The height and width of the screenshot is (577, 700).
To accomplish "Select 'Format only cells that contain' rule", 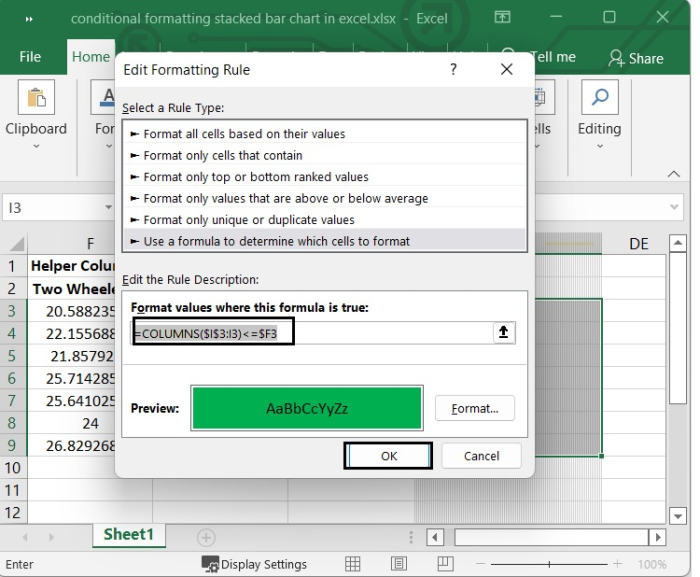I will click(325, 155).
